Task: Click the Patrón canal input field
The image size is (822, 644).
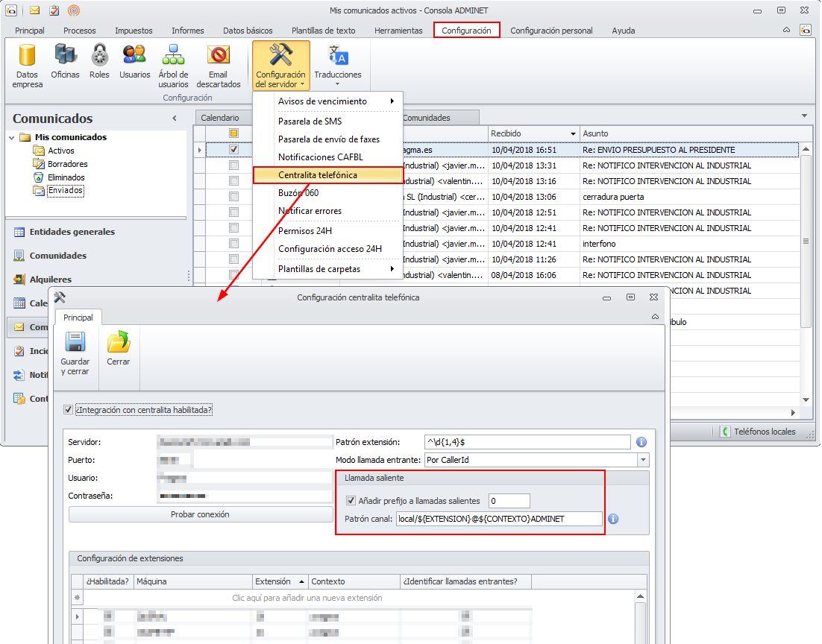Action: [498, 519]
